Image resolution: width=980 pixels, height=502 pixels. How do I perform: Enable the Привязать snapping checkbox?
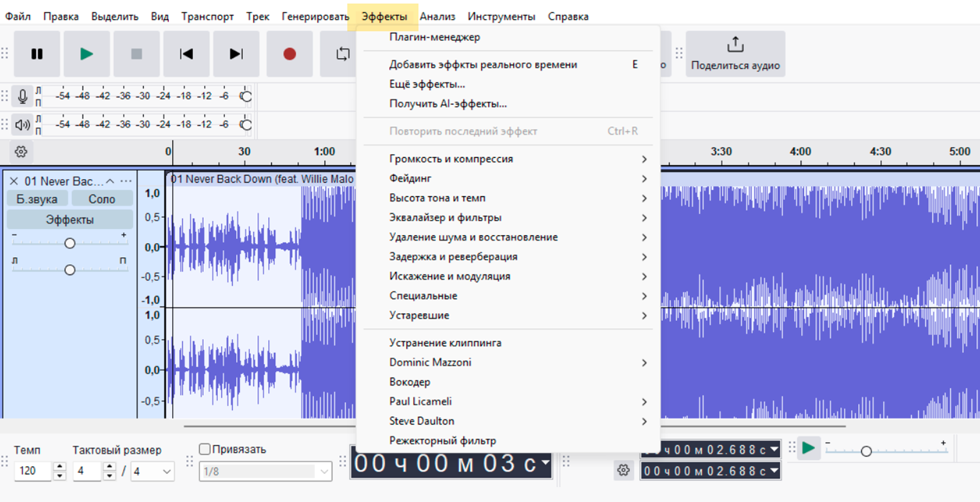click(x=205, y=449)
